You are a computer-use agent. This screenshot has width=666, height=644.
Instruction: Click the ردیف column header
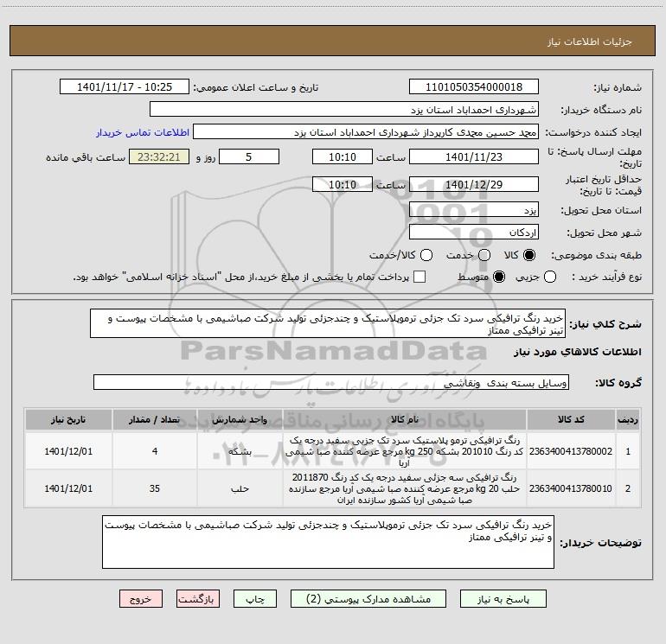(x=628, y=419)
